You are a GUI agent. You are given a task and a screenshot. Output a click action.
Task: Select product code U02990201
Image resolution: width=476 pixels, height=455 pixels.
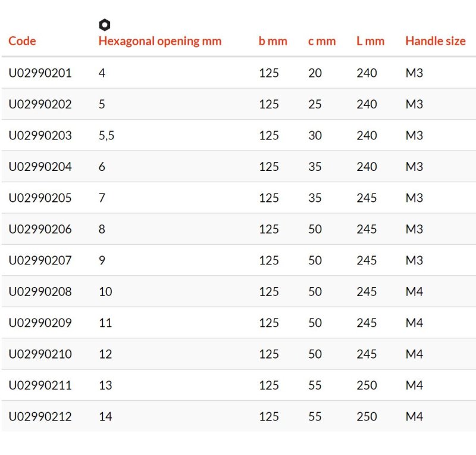[x=40, y=73]
